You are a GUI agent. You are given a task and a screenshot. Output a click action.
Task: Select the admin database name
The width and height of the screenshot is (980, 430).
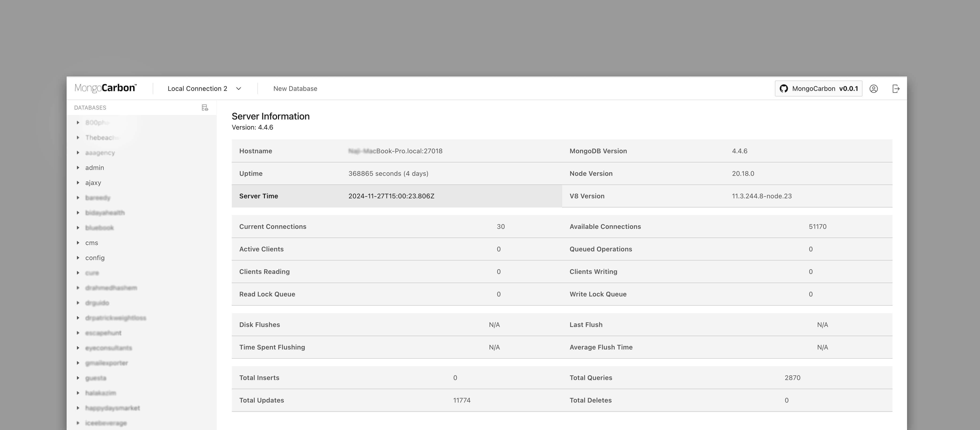click(x=95, y=168)
